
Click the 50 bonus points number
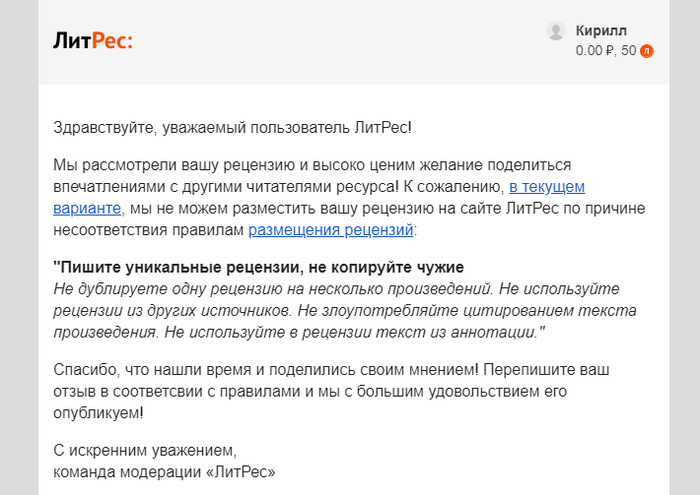[x=628, y=51]
